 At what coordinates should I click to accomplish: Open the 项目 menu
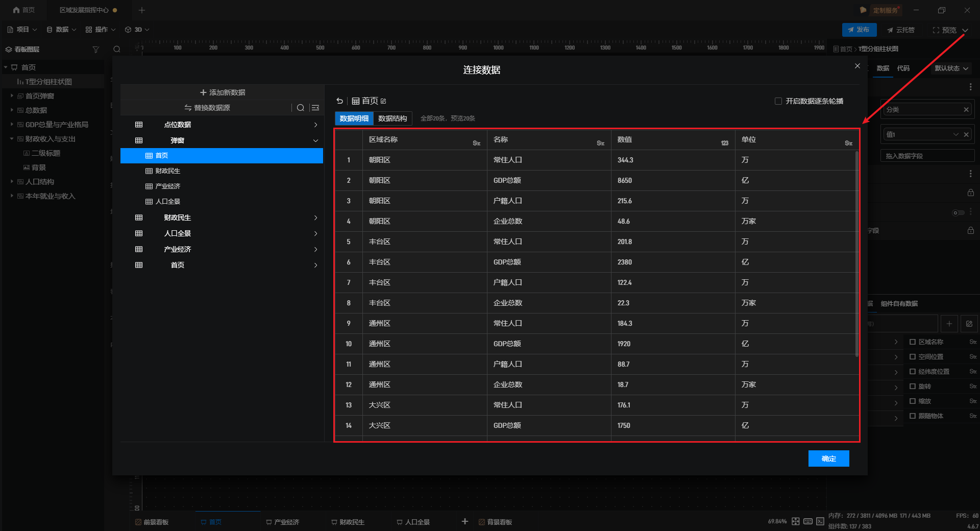tap(22, 30)
